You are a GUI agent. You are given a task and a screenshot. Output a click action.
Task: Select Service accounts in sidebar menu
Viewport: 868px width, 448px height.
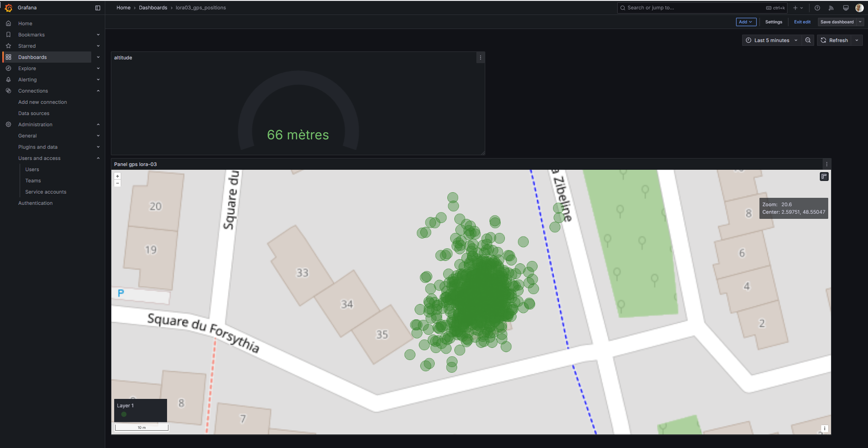(x=46, y=192)
